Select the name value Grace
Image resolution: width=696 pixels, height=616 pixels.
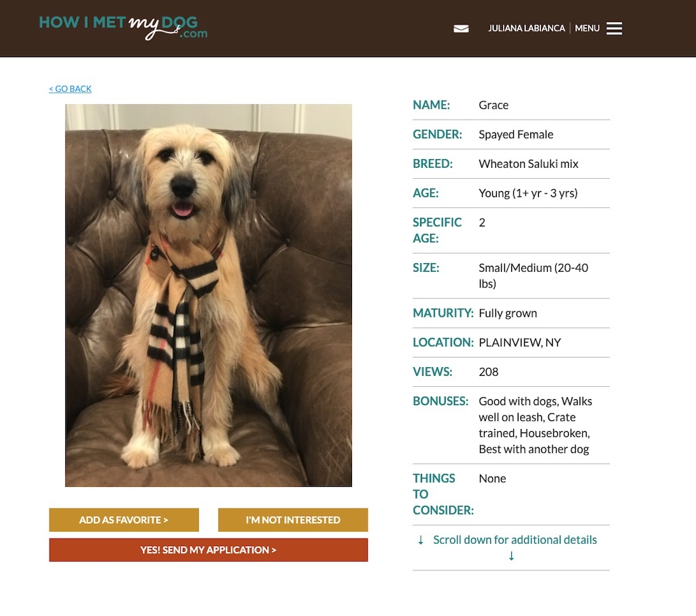[x=493, y=105]
